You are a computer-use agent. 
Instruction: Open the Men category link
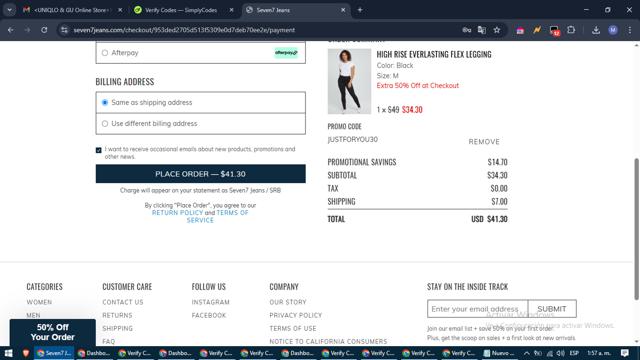pyautogui.click(x=33, y=315)
